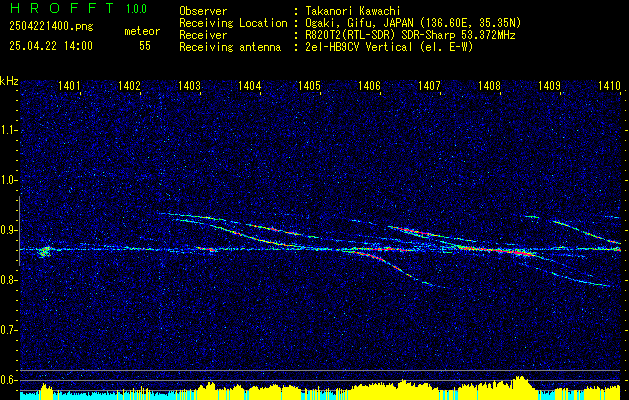This screenshot has width=629, height=400.
Task: Select the version number 1.0.0
Action: point(136,8)
